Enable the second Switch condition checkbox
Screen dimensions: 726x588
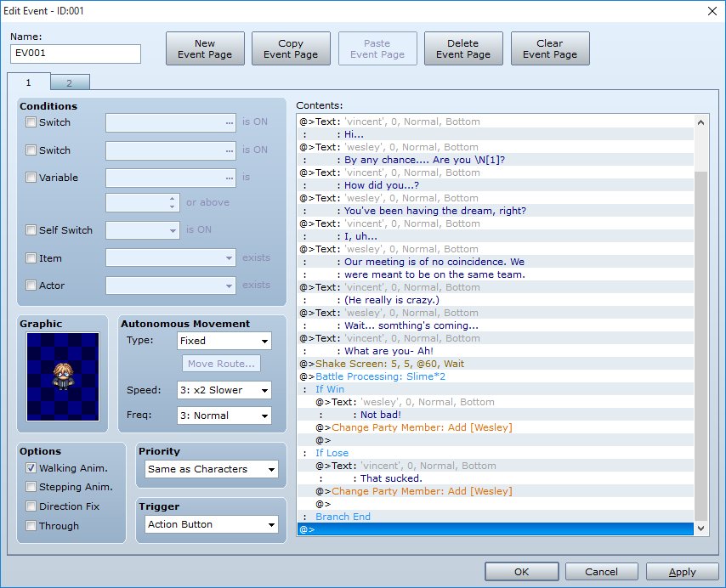tap(31, 150)
